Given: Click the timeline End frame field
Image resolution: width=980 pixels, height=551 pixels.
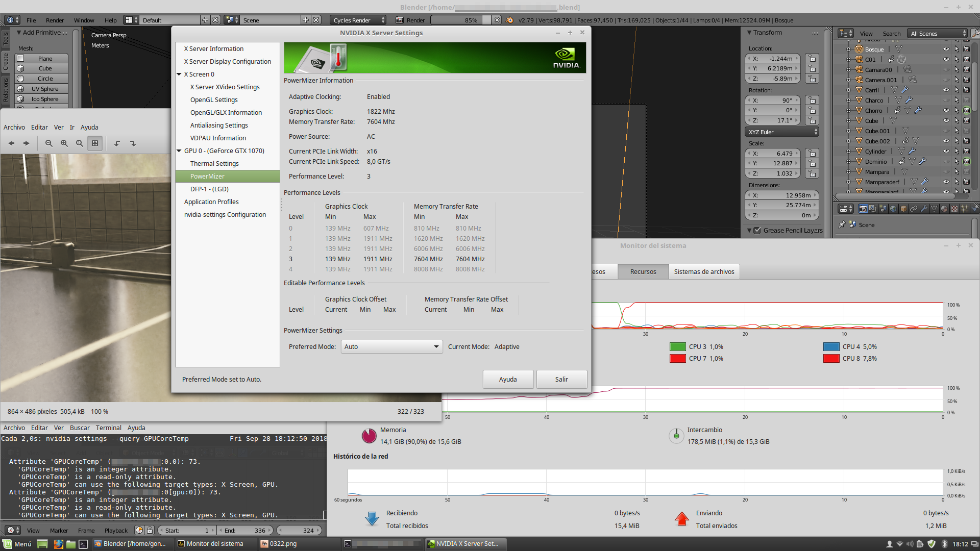Looking at the screenshot, I should [245, 530].
